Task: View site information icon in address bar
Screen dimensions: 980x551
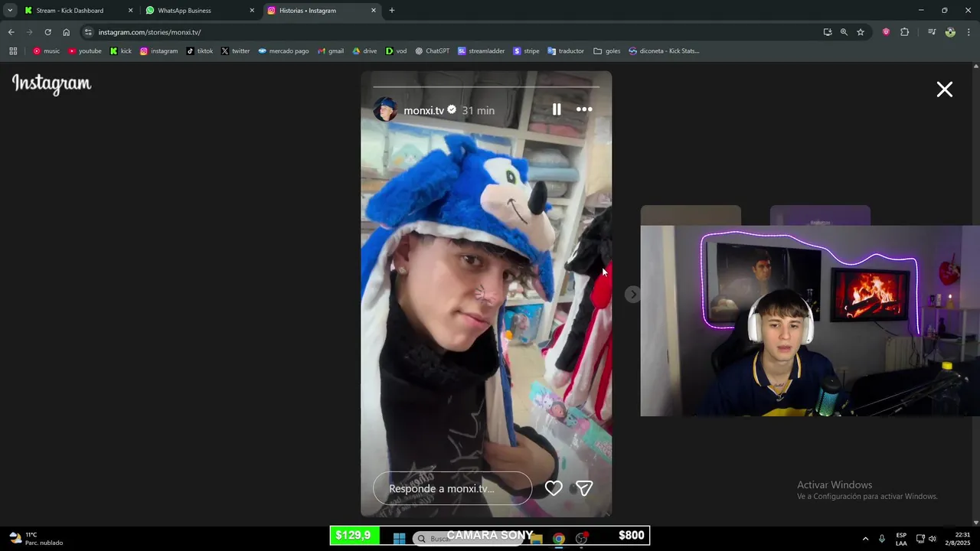Action: coord(88,32)
